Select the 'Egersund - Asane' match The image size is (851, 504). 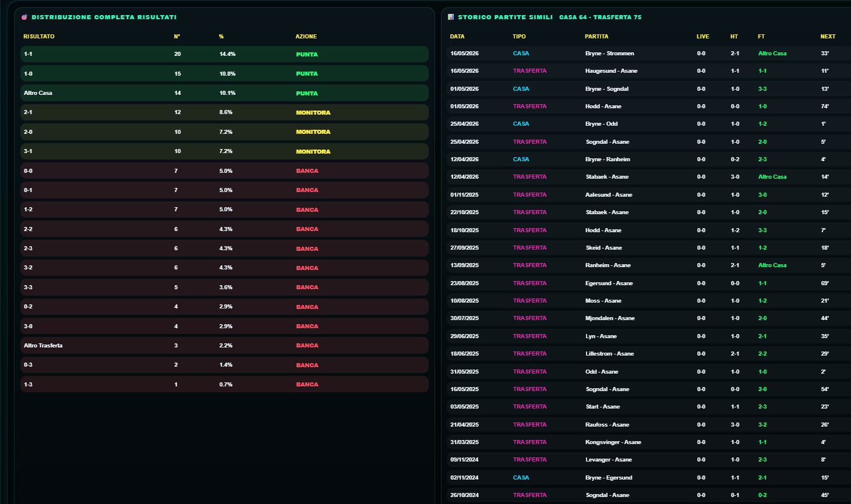pos(609,283)
